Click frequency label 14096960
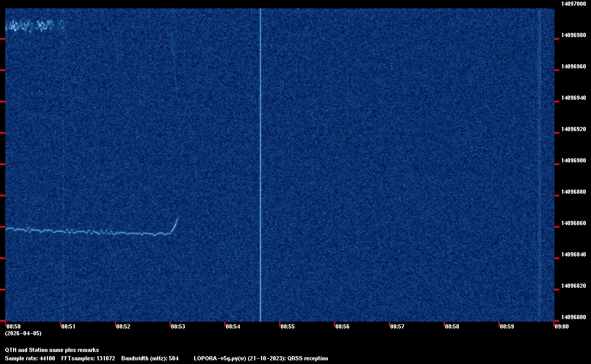Viewport: 591px width, 364px height. [x=574, y=66]
